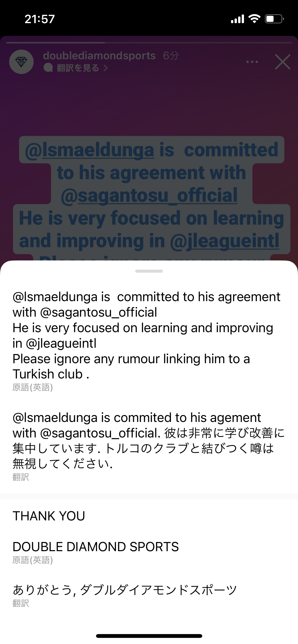Image resolution: width=298 pixels, height=644 pixels.
Task: Check the Wi-Fi status icon
Action: tap(254, 19)
